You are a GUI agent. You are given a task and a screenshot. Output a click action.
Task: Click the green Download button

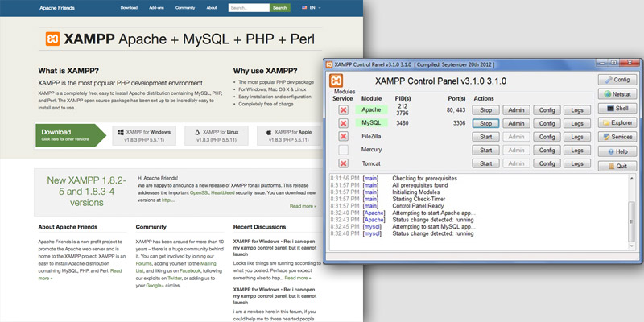coord(71,135)
